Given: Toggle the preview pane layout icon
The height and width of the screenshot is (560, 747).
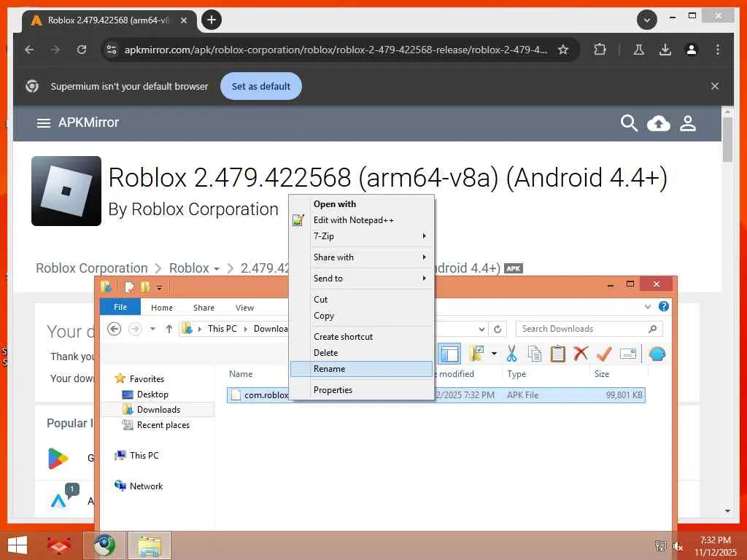Looking at the screenshot, I should click(x=449, y=354).
